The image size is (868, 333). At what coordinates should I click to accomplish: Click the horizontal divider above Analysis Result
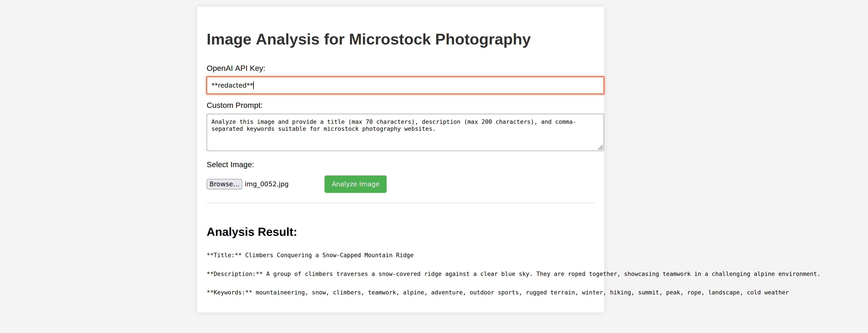coord(400,203)
